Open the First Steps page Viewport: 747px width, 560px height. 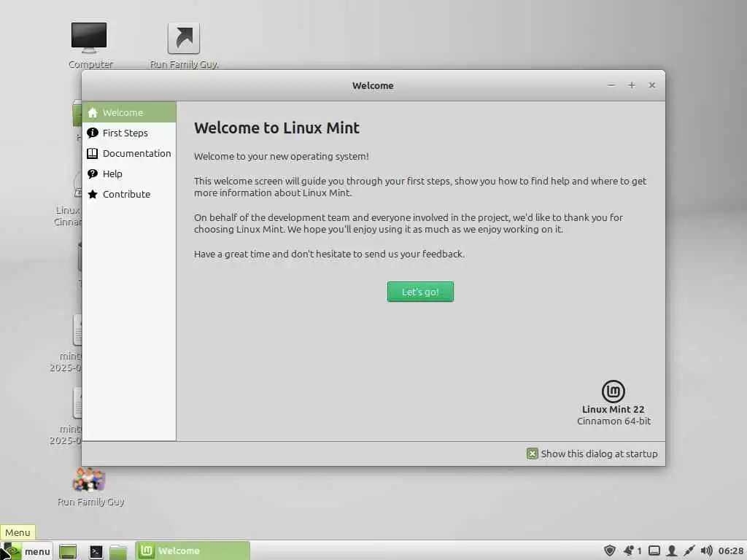129,133
